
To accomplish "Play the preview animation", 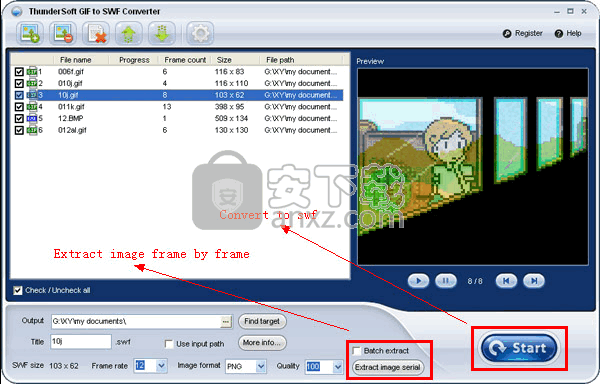I will point(418,281).
